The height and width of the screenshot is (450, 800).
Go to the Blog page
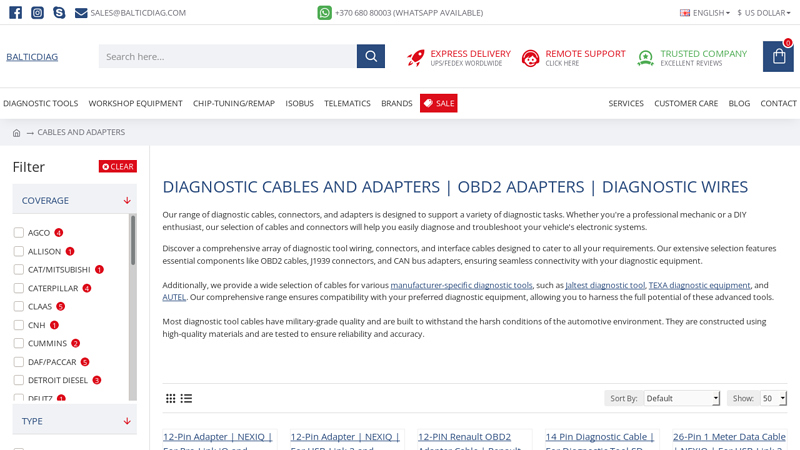tap(739, 103)
